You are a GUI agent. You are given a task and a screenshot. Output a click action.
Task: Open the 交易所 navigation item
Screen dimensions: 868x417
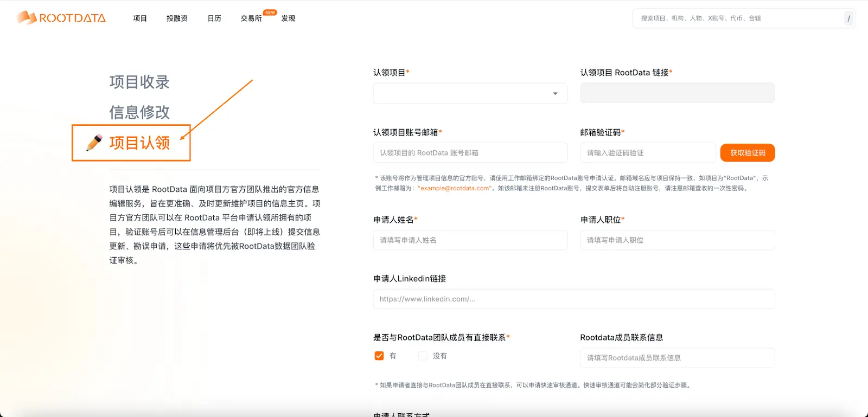pos(251,18)
